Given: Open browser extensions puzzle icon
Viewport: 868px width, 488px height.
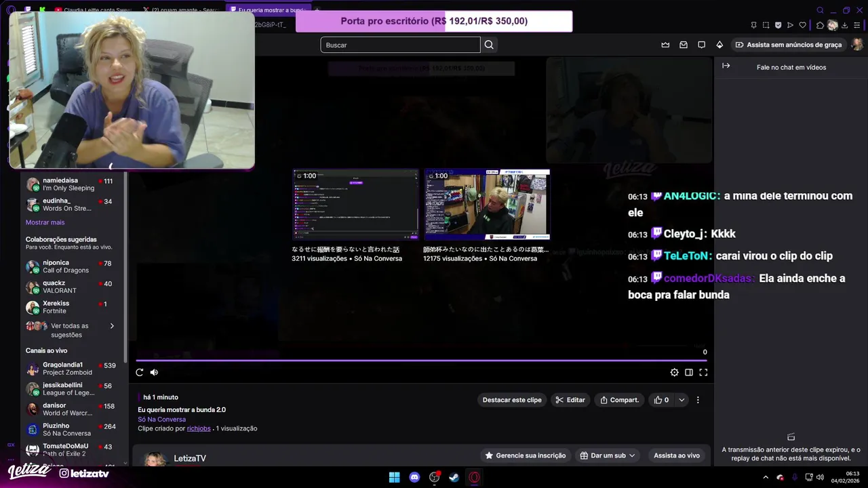Looking at the screenshot, I should point(820,25).
